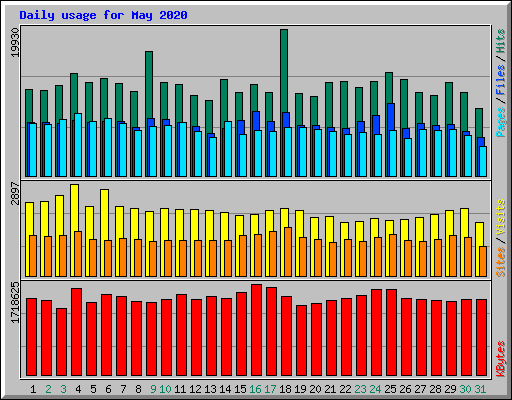The height and width of the screenshot is (400, 512).
Task: Click the green day 24 label
Action: click(375, 389)
